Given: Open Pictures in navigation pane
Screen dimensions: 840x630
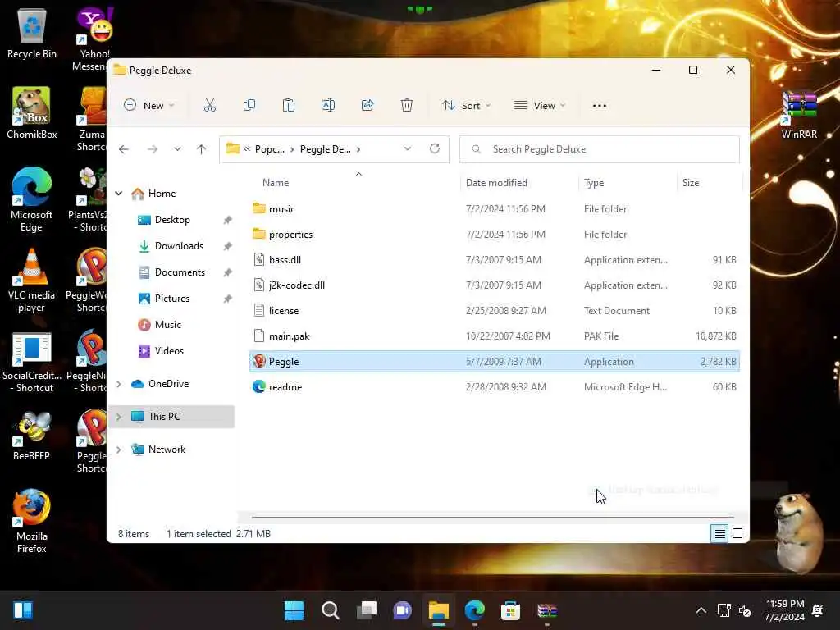Looking at the screenshot, I should click(x=172, y=299).
